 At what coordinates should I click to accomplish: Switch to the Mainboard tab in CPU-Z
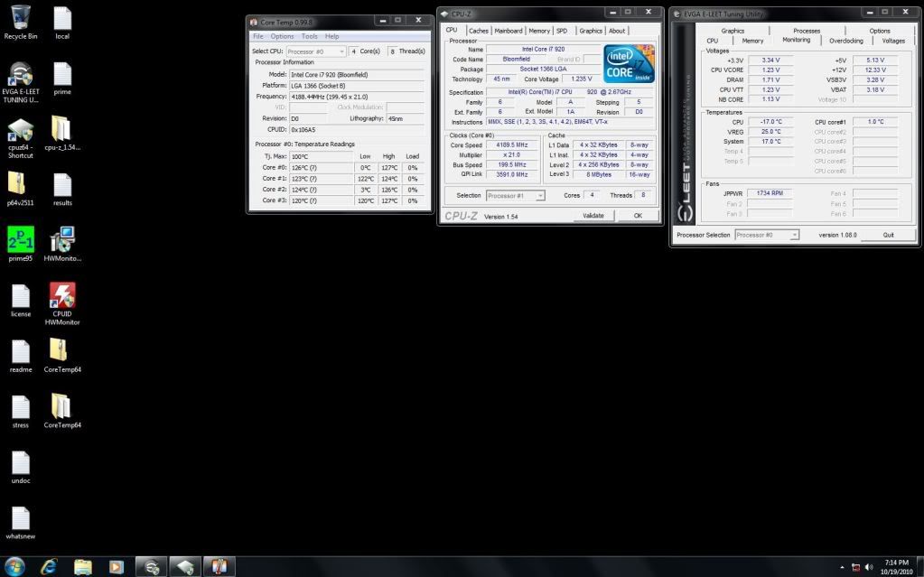coord(508,32)
